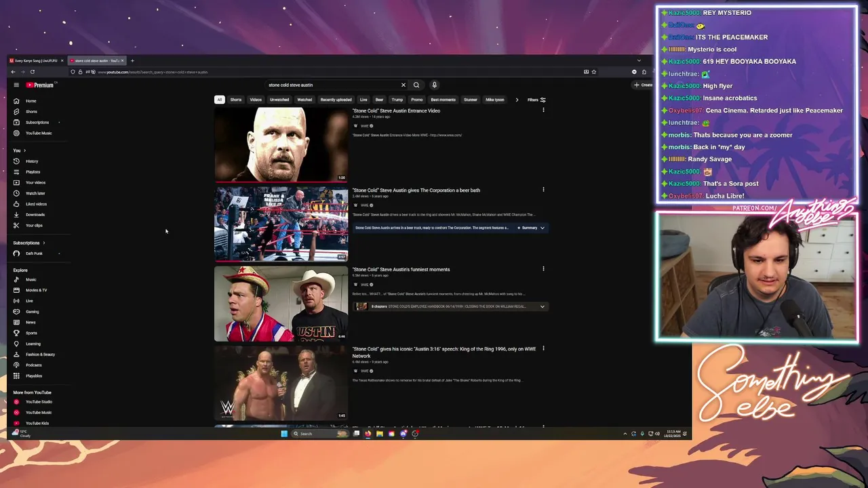Show more filter chips with right chevron
The width and height of the screenshot is (868, 488).
(x=517, y=100)
